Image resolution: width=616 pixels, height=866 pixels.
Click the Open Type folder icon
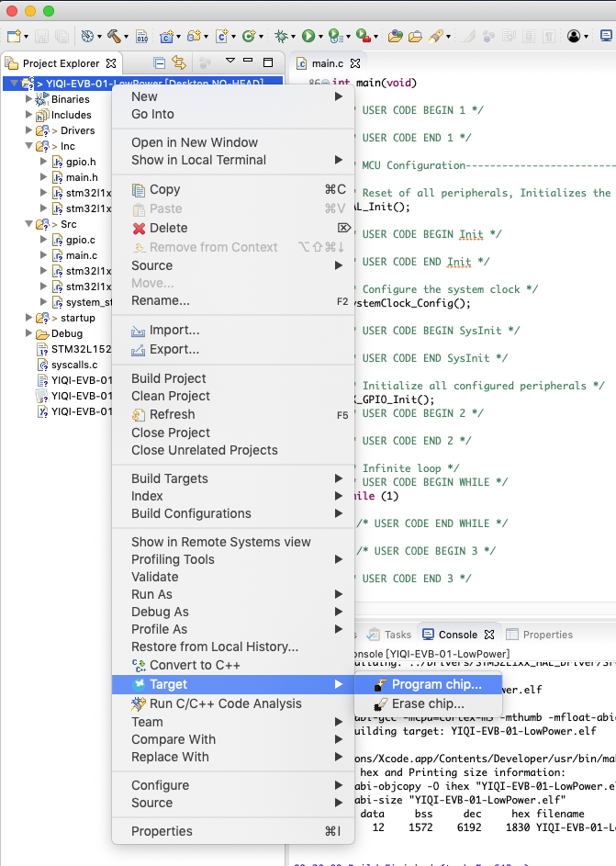pos(396,37)
